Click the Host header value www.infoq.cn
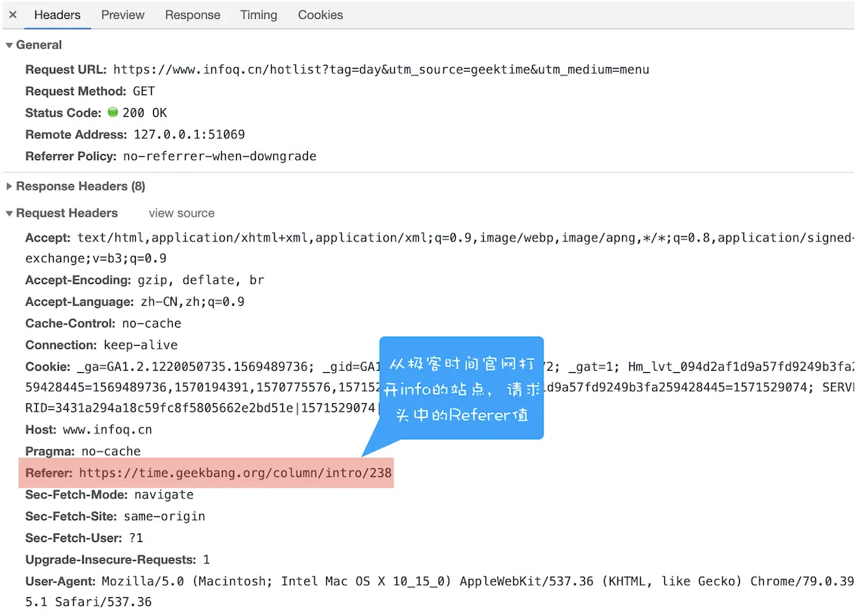 [107, 430]
